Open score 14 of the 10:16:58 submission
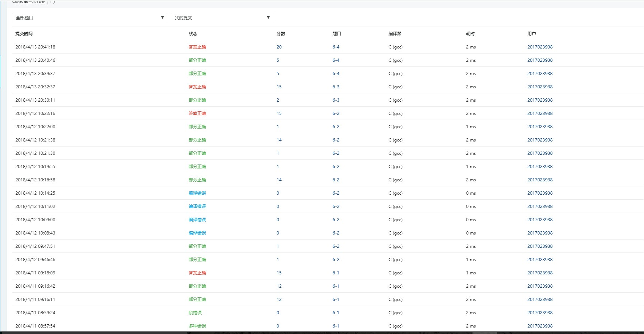Image resolution: width=644 pixels, height=334 pixels. click(x=279, y=180)
